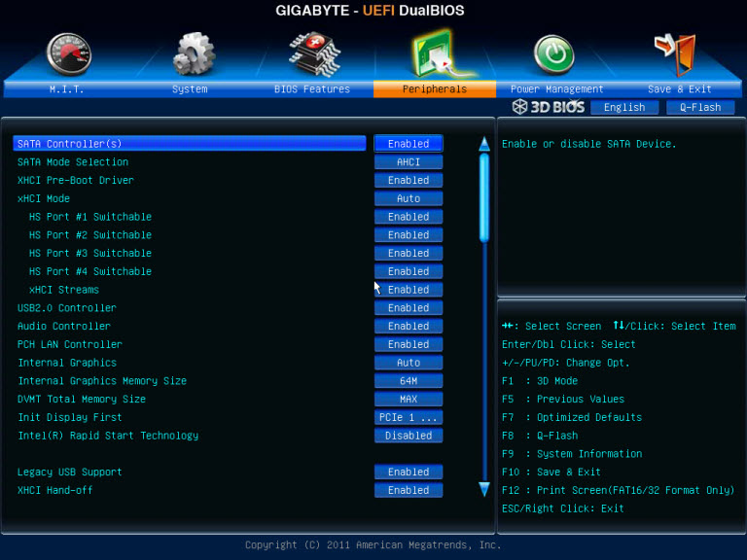Open XHCI Hand-off Enabled option
This screenshot has height=560, width=747.
tap(409, 490)
